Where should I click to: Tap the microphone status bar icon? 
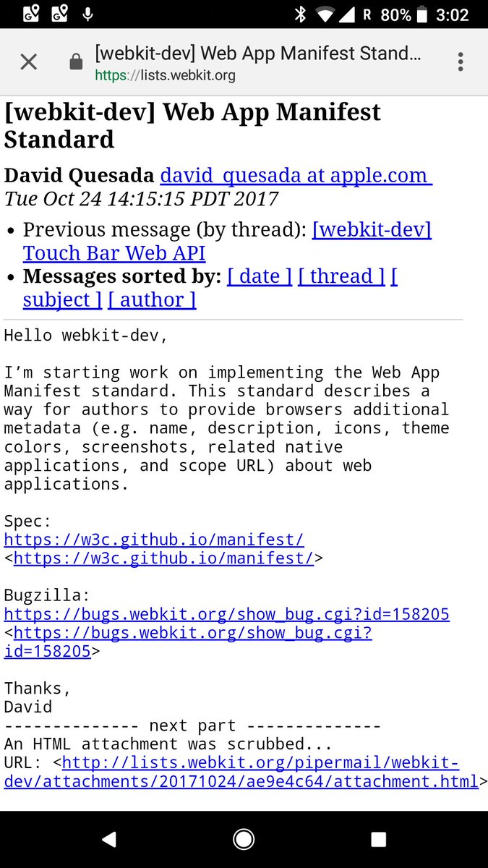tap(88, 14)
